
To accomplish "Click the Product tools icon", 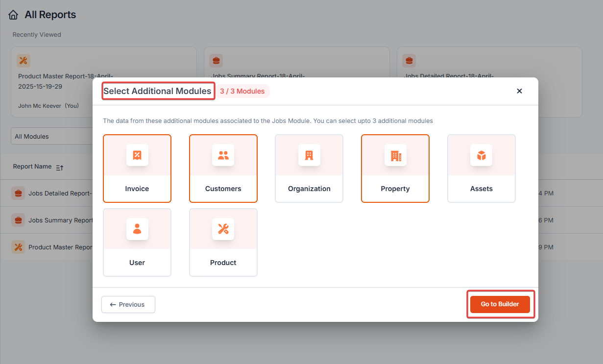I will [x=223, y=229].
